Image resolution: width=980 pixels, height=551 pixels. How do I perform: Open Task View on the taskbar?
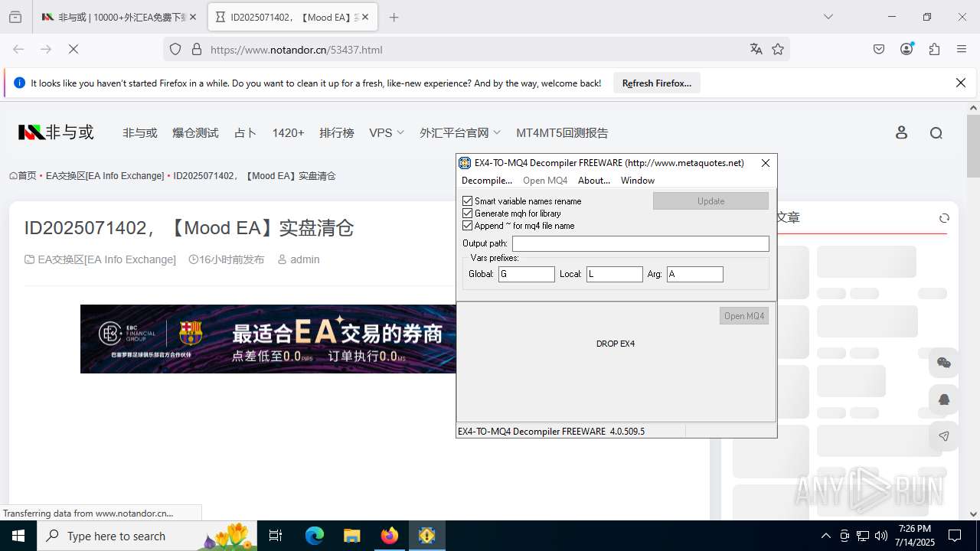pos(276,536)
